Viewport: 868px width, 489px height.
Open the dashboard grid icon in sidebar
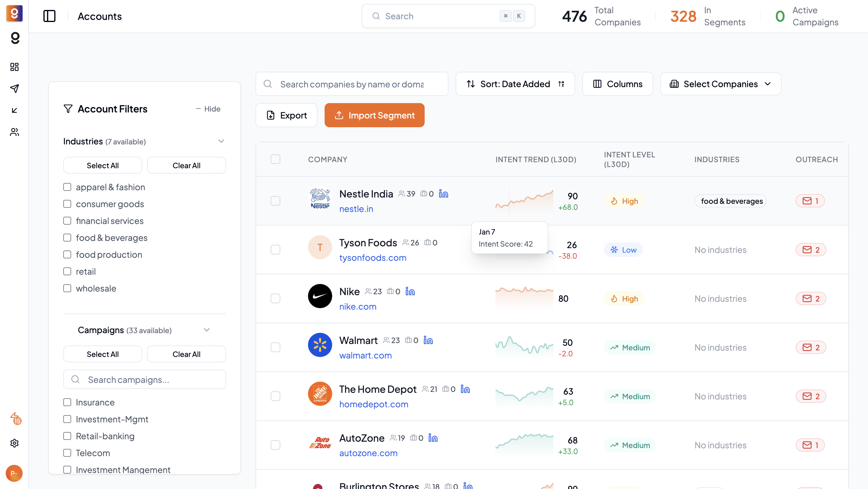click(x=14, y=67)
